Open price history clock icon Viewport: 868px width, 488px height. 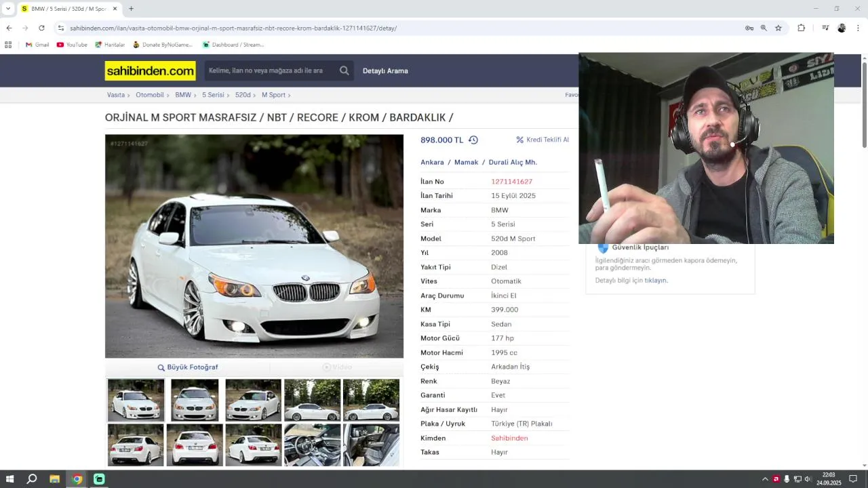click(x=473, y=140)
